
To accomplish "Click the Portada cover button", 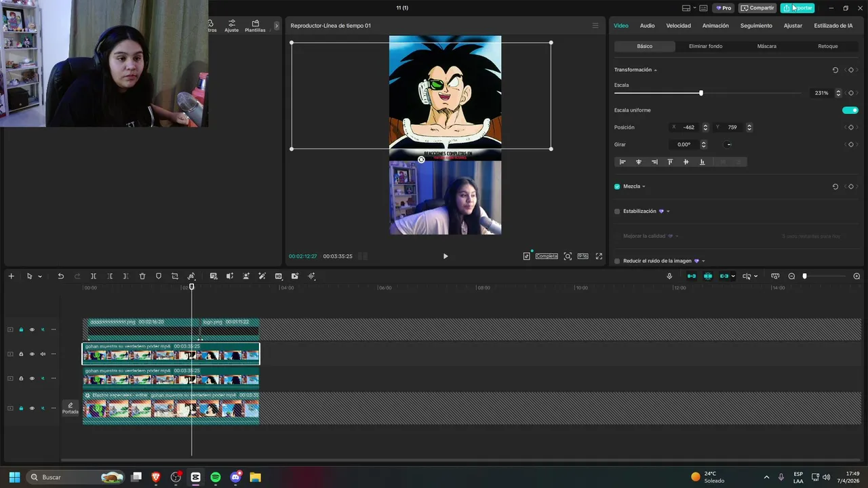I will pos(71,408).
